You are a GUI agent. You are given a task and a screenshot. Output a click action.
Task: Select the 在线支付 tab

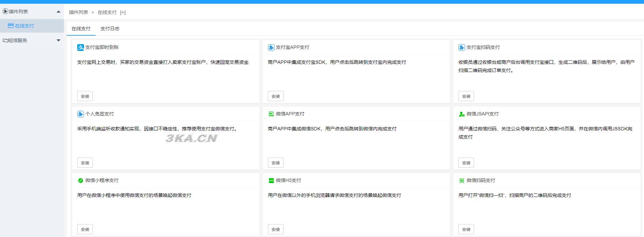point(81,29)
